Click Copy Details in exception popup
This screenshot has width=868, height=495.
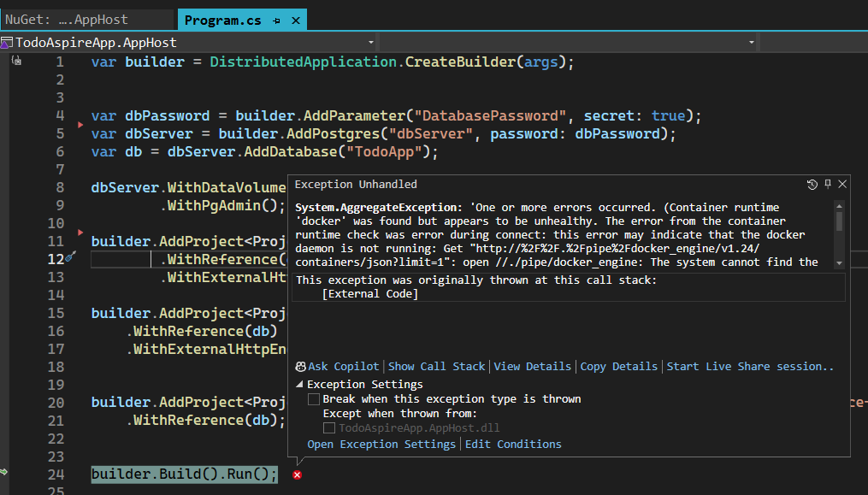click(x=618, y=366)
